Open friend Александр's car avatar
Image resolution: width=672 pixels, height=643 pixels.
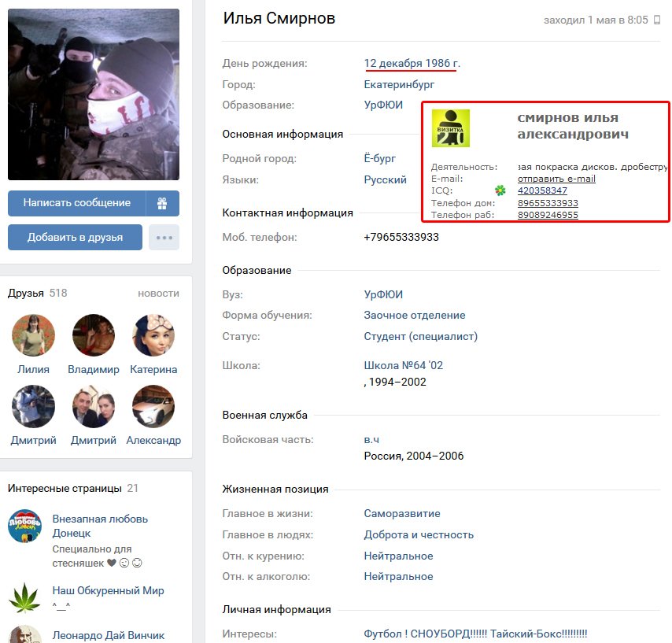click(153, 406)
